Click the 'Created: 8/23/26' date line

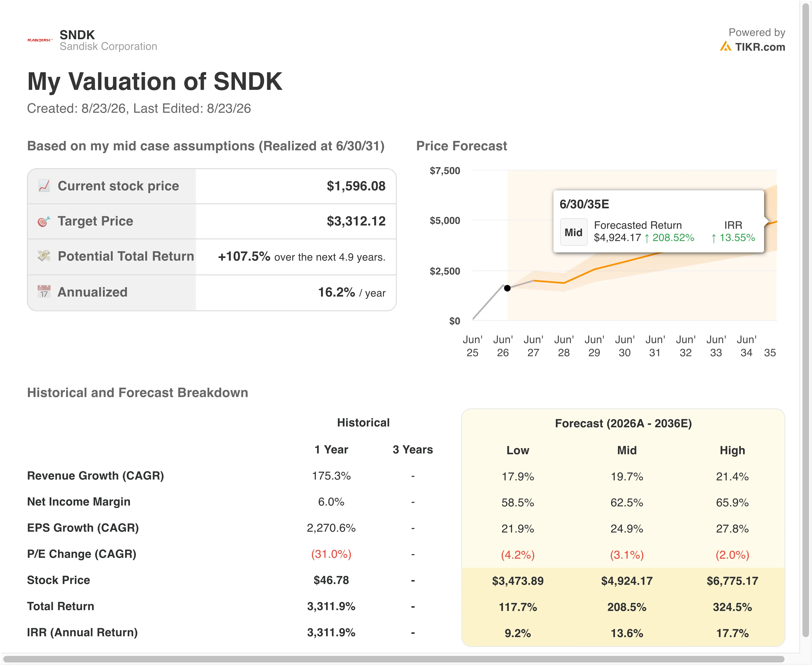pyautogui.click(x=139, y=108)
